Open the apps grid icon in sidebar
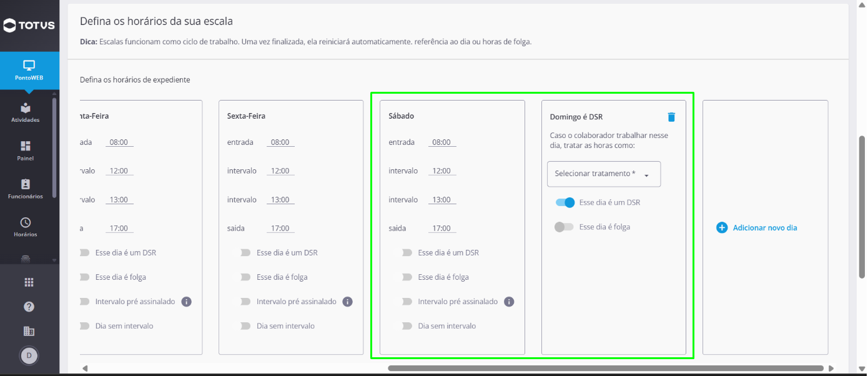The width and height of the screenshot is (868, 376). 29,282
